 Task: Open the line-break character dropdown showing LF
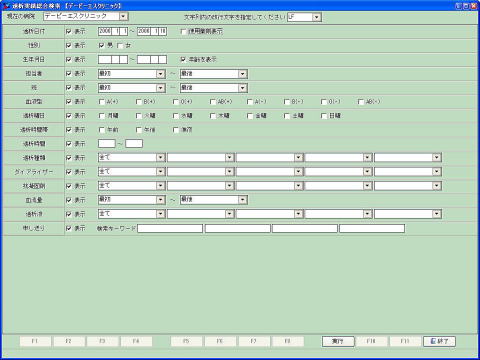tap(317, 17)
